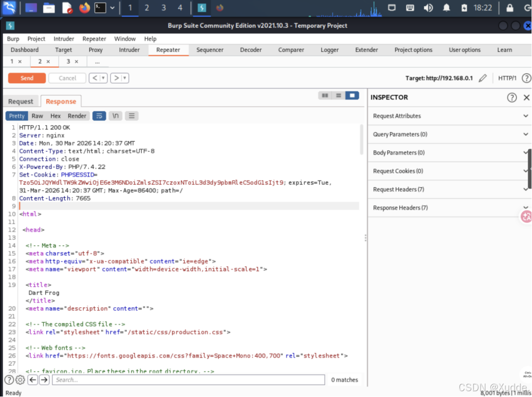
Task: Click the HTTP/1 protocol toggle
Action: click(x=507, y=78)
